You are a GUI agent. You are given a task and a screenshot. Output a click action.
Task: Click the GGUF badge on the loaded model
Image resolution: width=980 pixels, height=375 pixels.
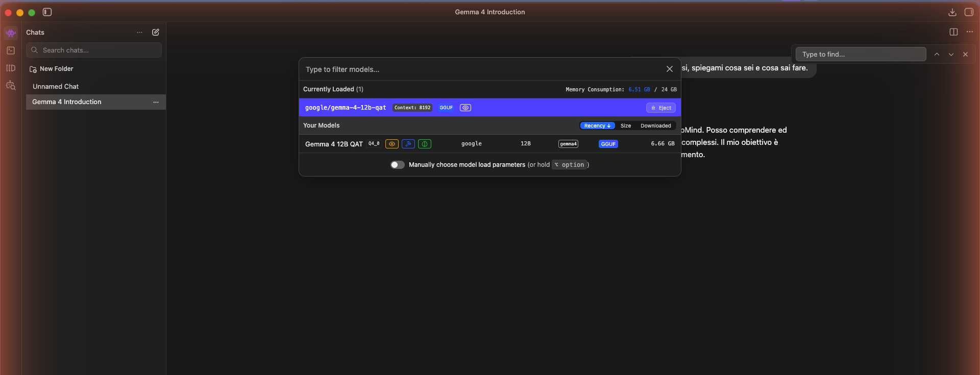pos(446,108)
